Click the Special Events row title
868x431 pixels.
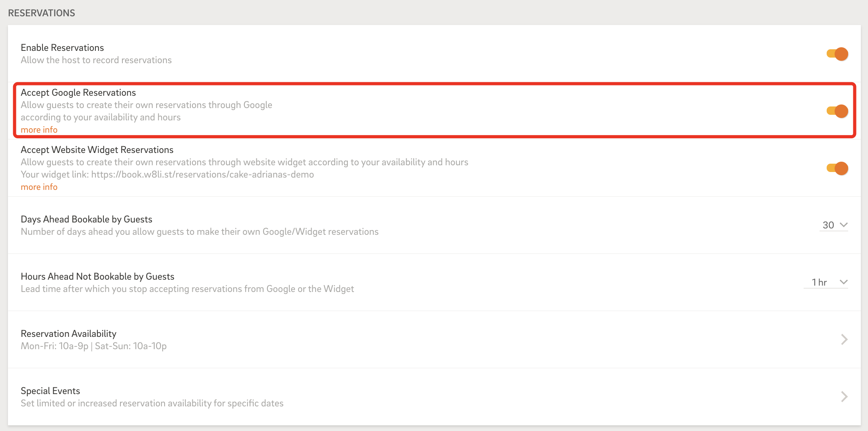(x=50, y=390)
